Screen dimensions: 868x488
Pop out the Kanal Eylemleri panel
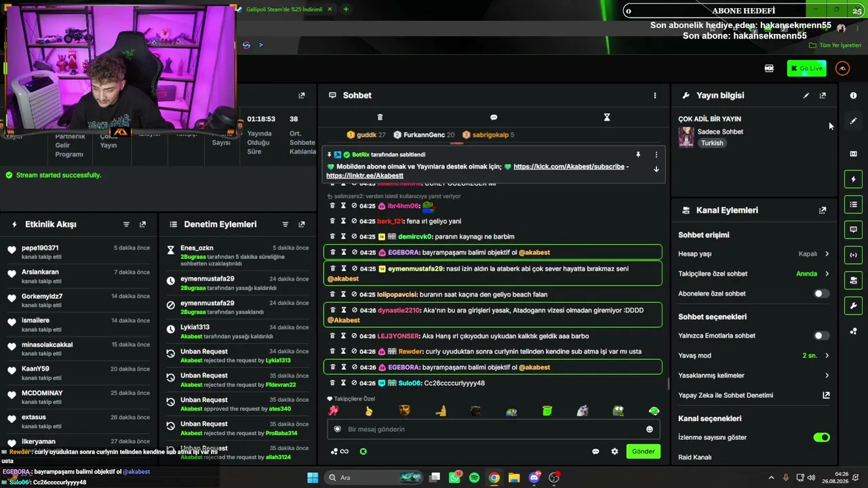pos(823,210)
